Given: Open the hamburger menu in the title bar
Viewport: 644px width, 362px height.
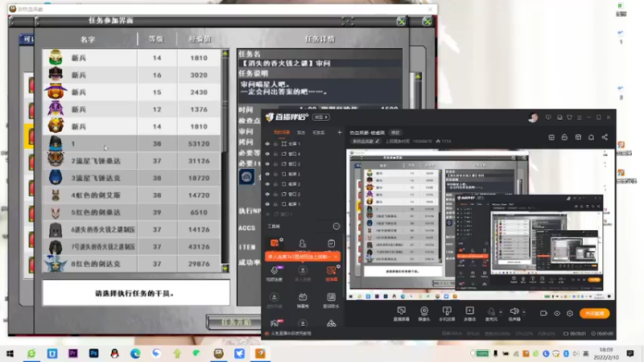Looking at the screenshot, I should click(579, 117).
